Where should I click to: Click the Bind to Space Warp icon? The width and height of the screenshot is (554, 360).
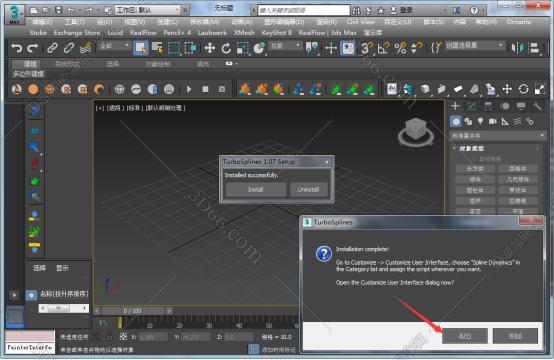point(86,48)
